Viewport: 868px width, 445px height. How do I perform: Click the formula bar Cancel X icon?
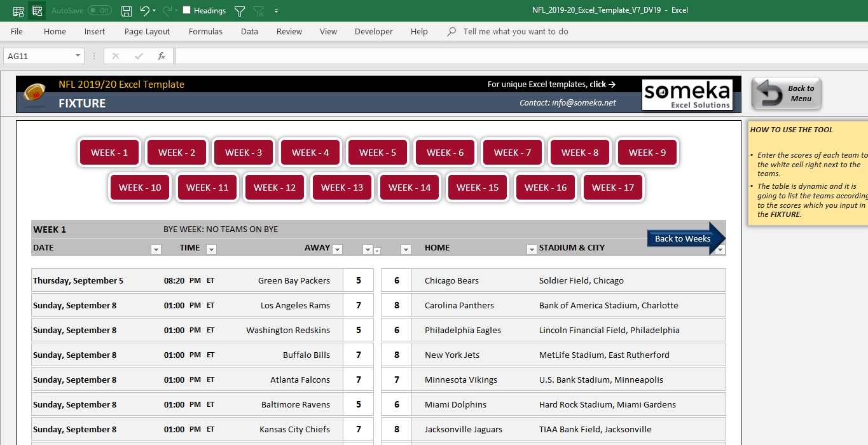click(115, 56)
